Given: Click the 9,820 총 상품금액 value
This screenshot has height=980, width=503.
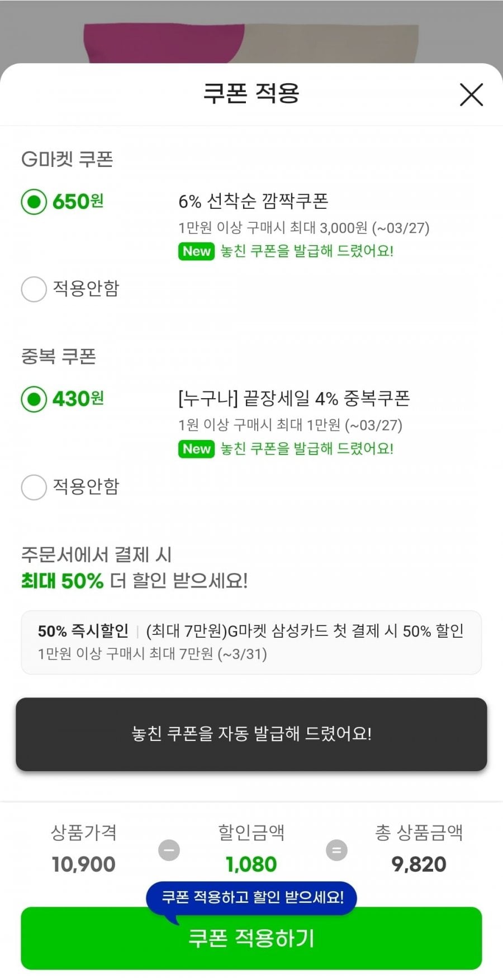Looking at the screenshot, I should 419,864.
